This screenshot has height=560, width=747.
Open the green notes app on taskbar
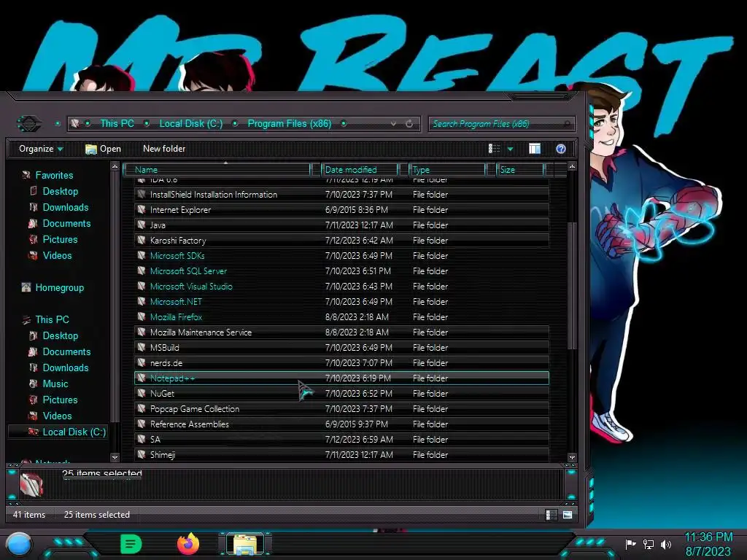pos(131,544)
